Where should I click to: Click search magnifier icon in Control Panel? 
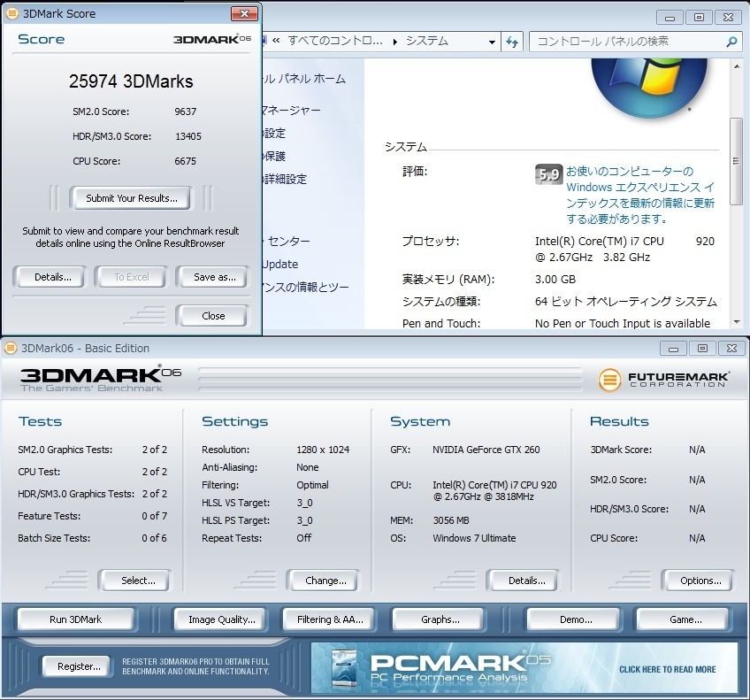tap(731, 42)
